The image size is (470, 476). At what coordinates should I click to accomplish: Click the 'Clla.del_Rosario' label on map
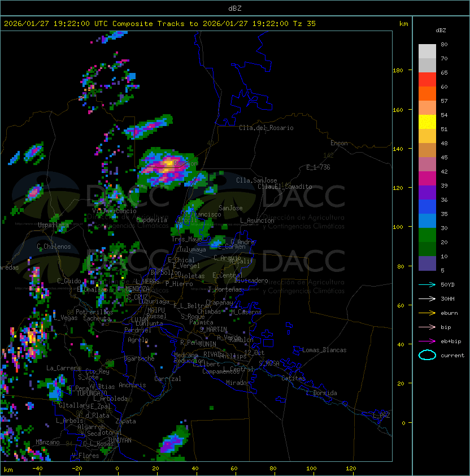tap(266, 128)
